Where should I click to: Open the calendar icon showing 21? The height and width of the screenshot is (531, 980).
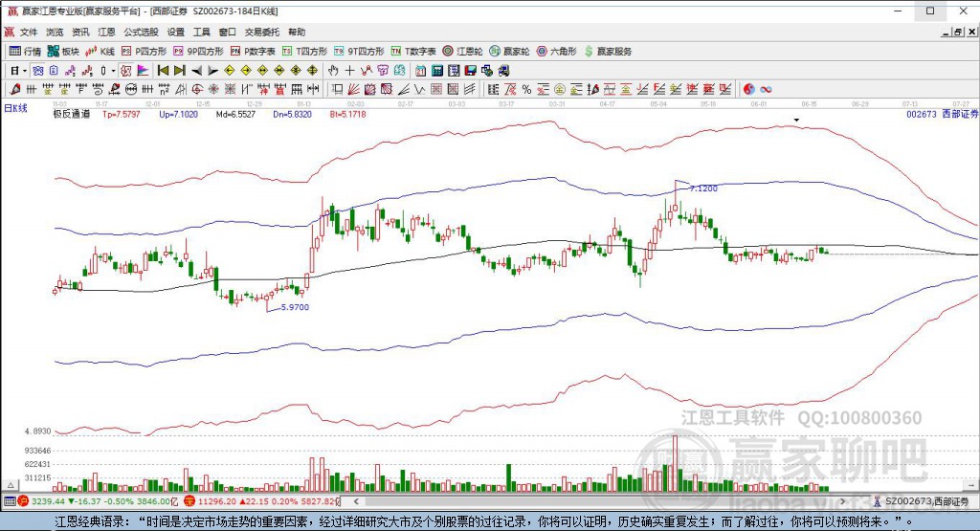[x=420, y=71]
